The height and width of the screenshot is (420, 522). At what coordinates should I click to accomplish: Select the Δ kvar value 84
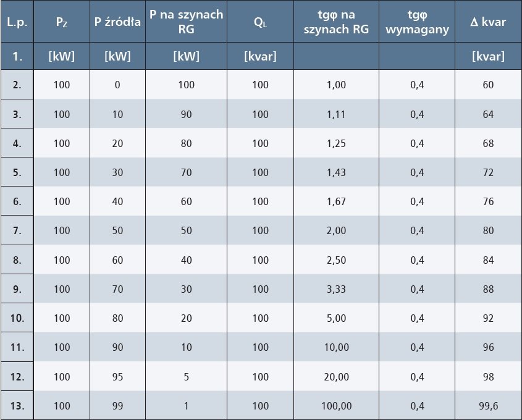tap(489, 260)
